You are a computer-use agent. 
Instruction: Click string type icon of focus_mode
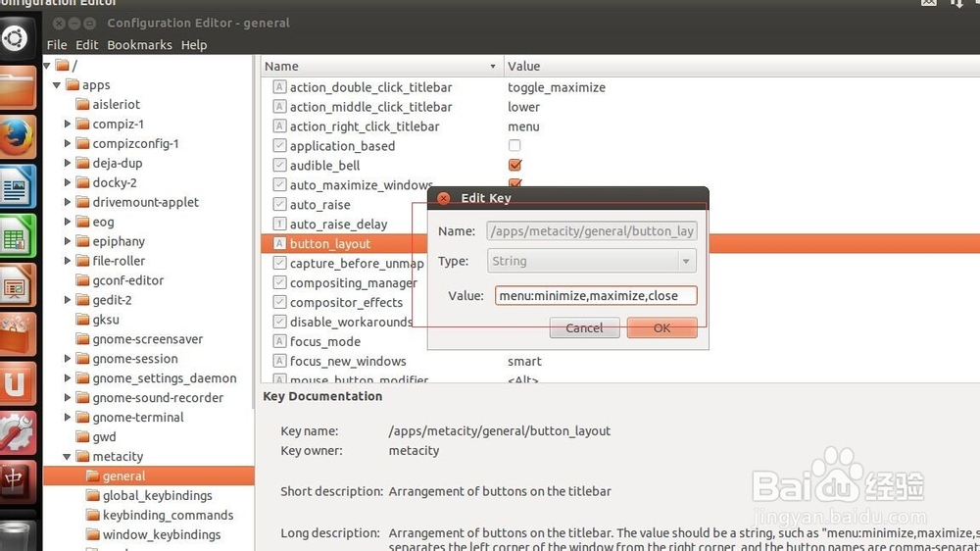(279, 341)
